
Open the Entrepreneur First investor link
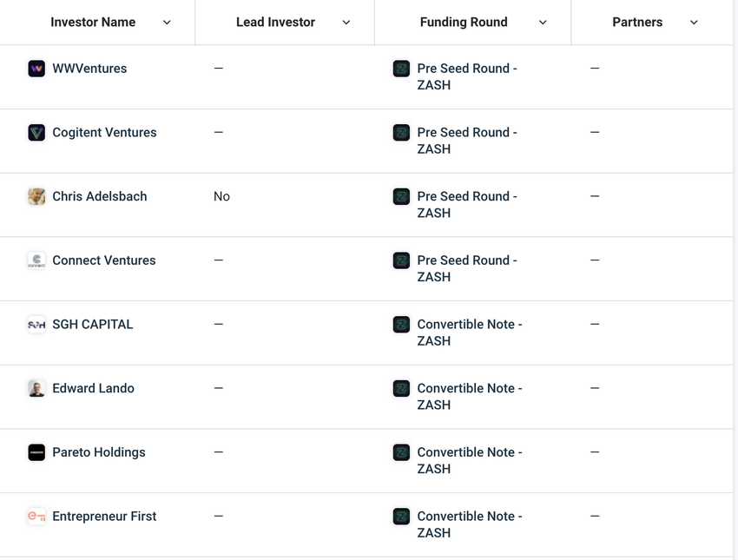click(x=104, y=517)
